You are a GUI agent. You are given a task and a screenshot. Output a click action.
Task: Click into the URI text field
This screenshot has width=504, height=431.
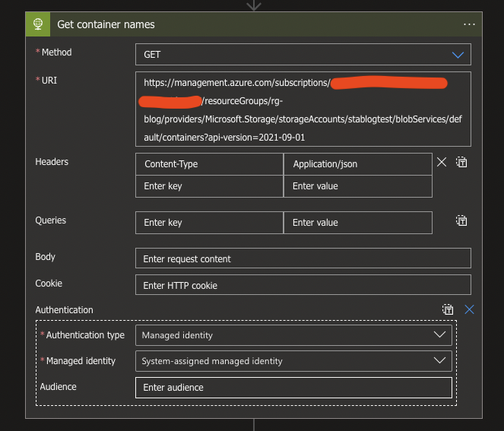pos(303,109)
